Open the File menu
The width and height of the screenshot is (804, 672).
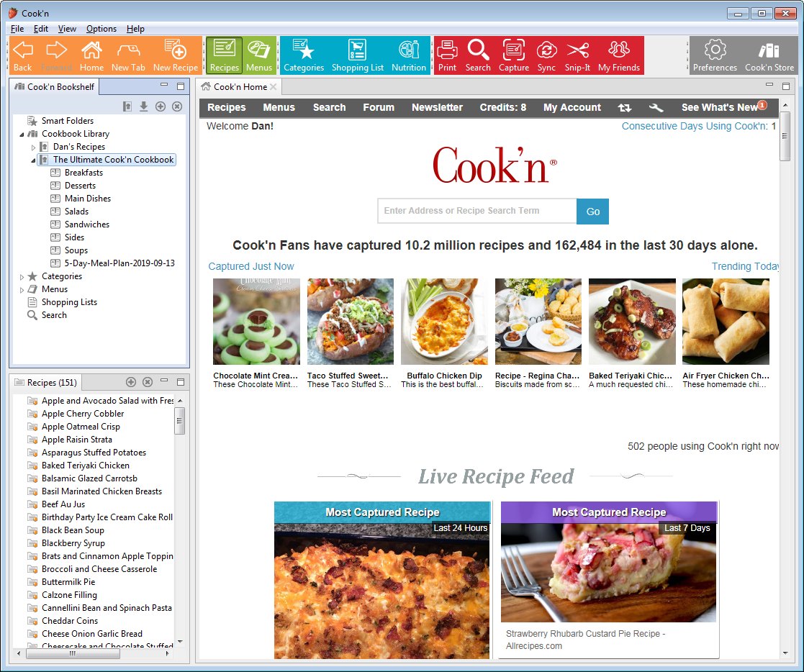17,29
